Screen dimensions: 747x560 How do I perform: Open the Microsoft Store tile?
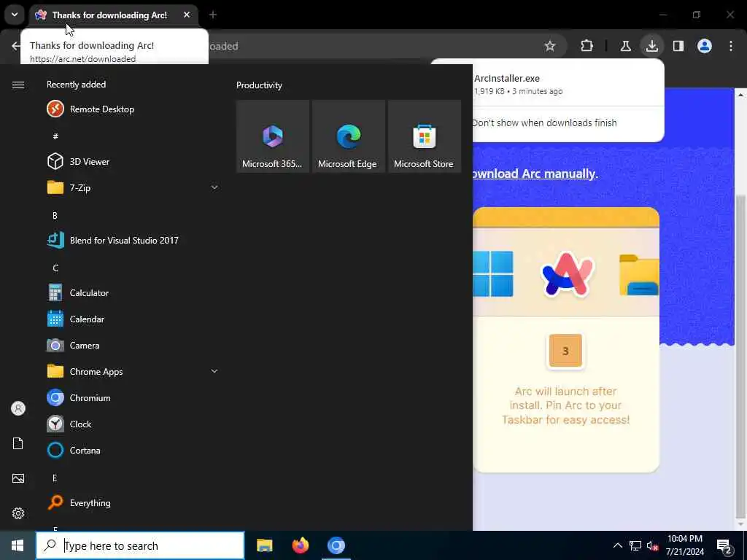[x=424, y=136]
